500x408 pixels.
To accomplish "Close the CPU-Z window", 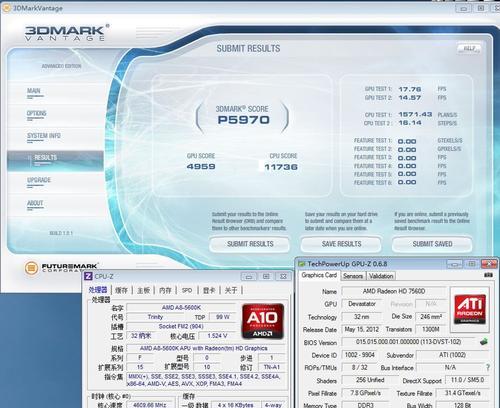I will (283, 277).
